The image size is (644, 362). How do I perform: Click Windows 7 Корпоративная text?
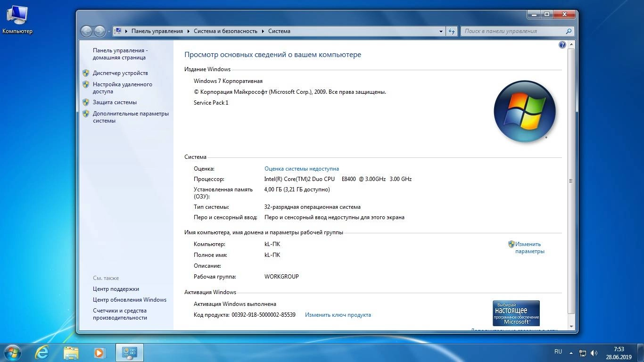(x=228, y=81)
